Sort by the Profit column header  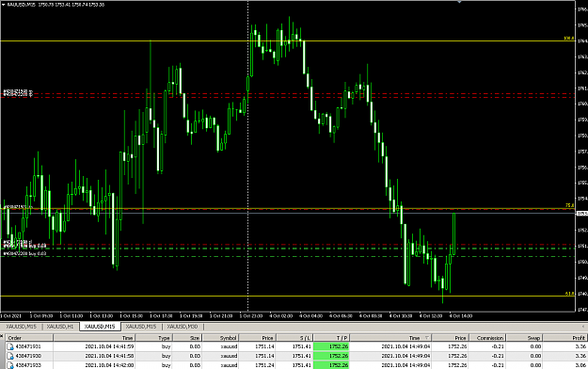(564, 338)
